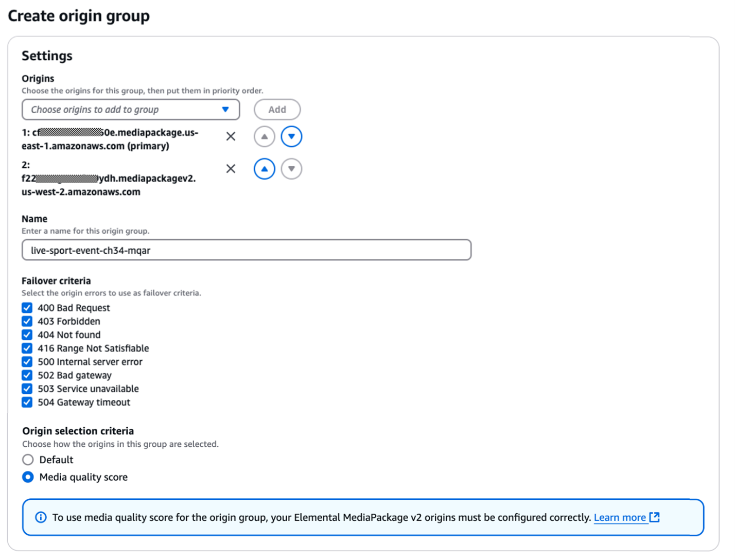Remove the first mediapackage us-east-1 origin

[x=231, y=136]
